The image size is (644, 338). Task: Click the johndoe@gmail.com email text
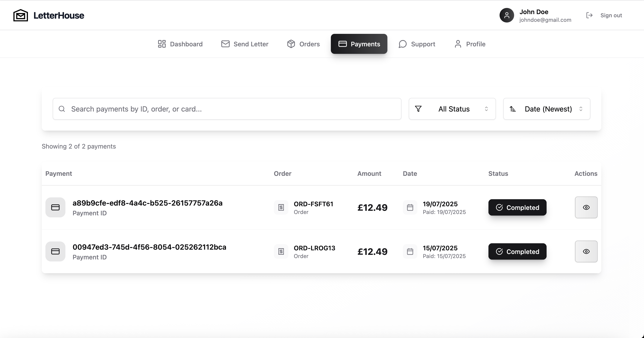(x=545, y=20)
